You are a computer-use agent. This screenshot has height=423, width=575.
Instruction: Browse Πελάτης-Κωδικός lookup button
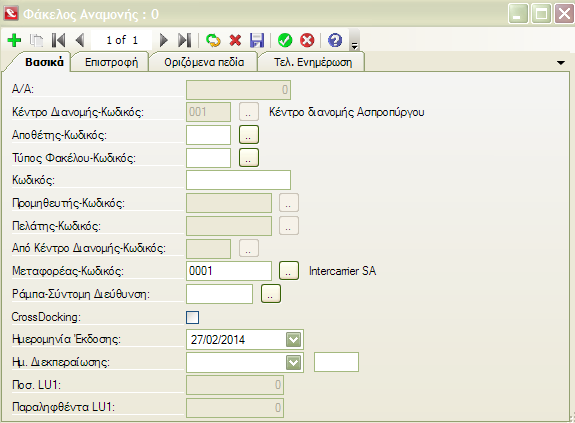click(x=289, y=226)
